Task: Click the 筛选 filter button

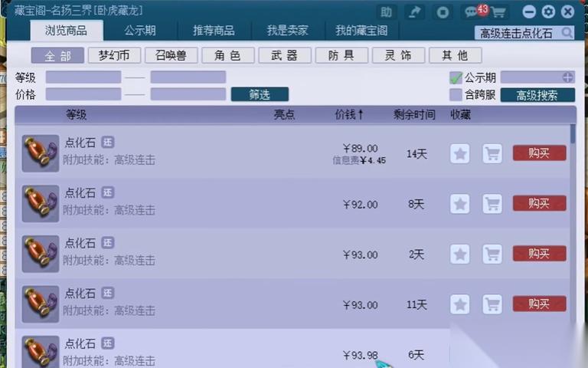Action: (260, 94)
